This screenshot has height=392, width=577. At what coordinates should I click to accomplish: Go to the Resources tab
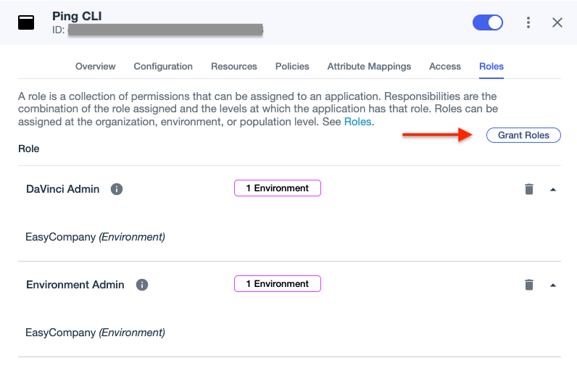(234, 66)
